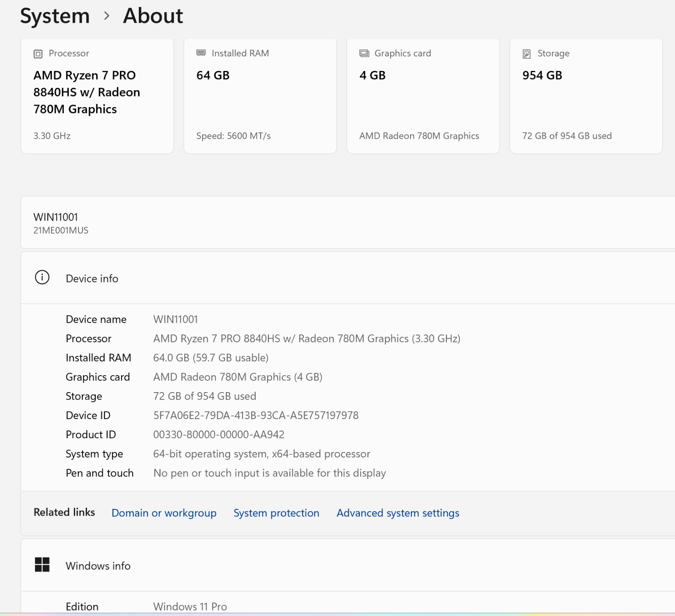675x616 pixels.
Task: Click the Installed RAM memory icon
Action: [201, 53]
